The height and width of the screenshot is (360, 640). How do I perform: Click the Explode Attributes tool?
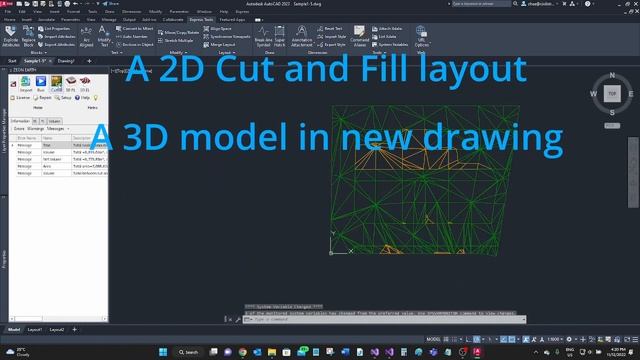point(11,36)
